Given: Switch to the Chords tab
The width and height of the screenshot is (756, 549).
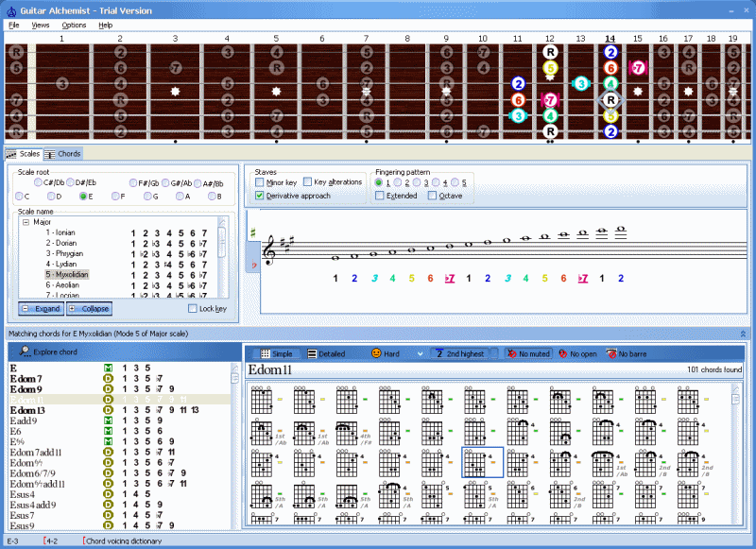Looking at the screenshot, I should [62, 153].
